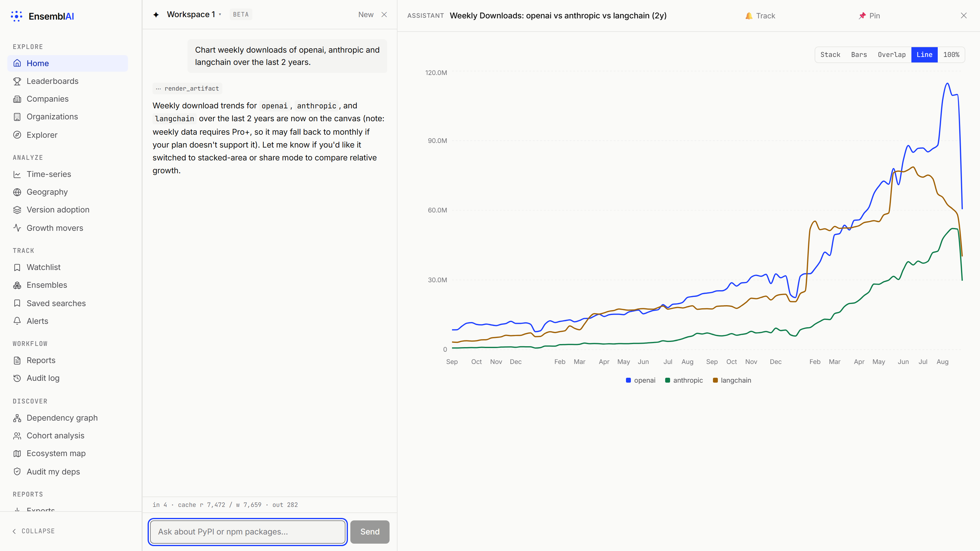Viewport: 980px width, 551px height.
Task: Click the green anthropic legend swatch
Action: point(668,380)
